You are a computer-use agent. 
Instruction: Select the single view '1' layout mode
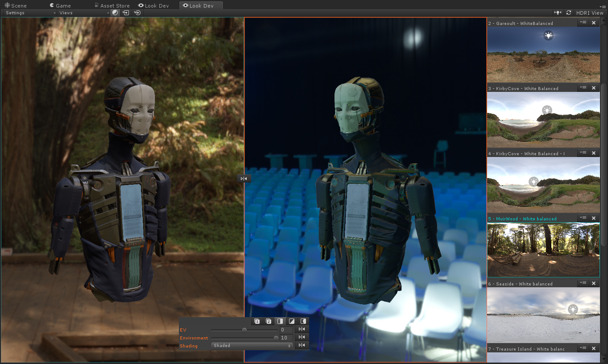pos(257,321)
